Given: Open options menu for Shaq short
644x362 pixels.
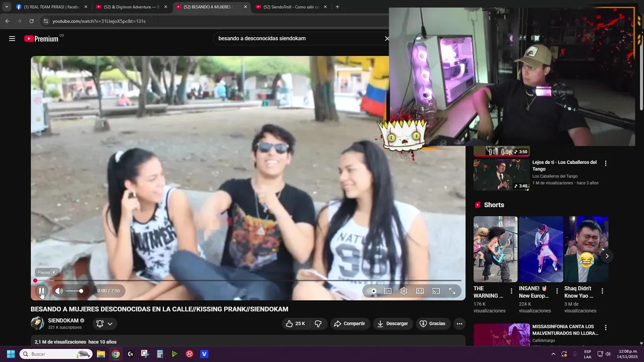Looking at the screenshot, I should click(602, 291).
